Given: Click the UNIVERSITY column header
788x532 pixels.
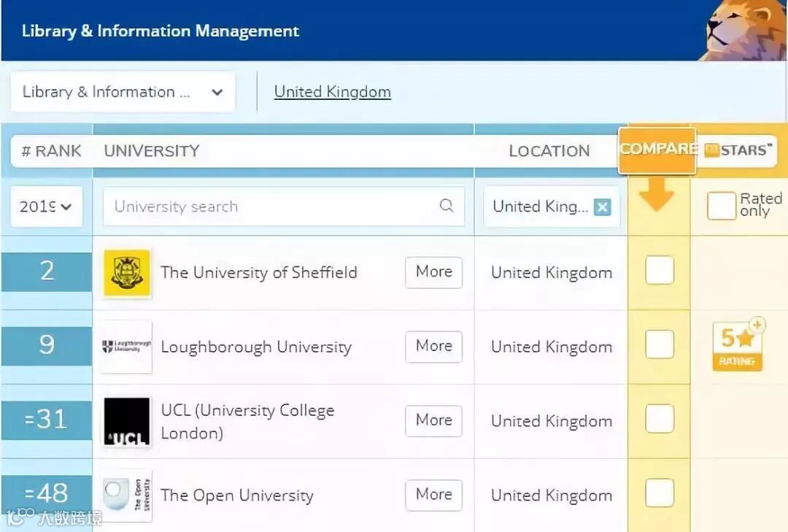Looking at the screenshot, I should click(x=152, y=151).
